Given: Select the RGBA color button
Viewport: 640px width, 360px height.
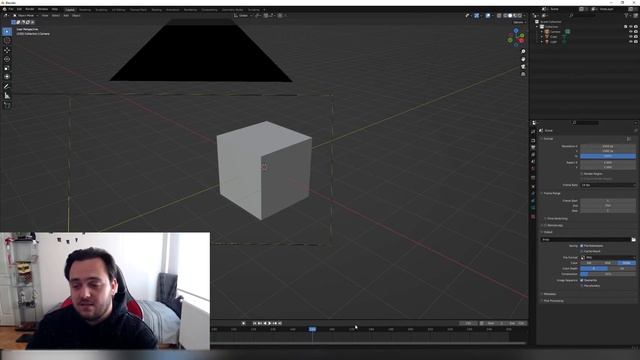Looking at the screenshot, I should pos(626,263).
